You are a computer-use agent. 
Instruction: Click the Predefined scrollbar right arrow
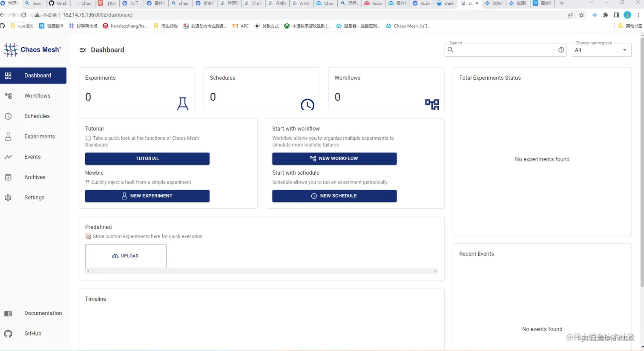[x=435, y=271]
